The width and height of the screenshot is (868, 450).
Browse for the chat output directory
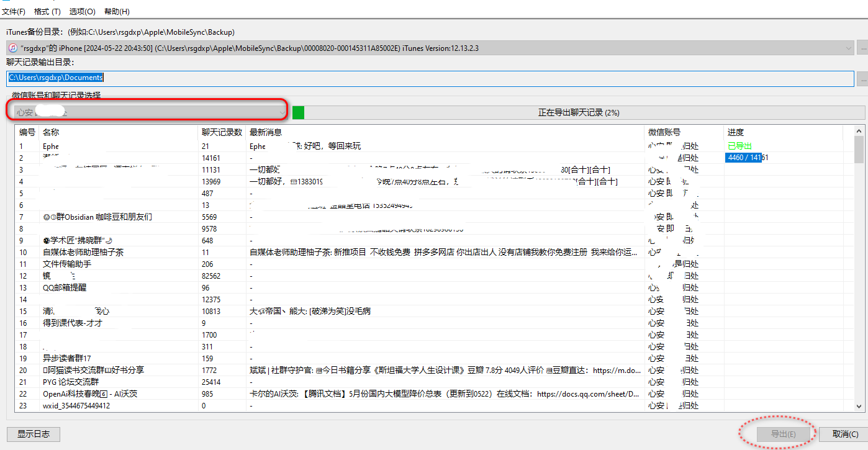862,79
